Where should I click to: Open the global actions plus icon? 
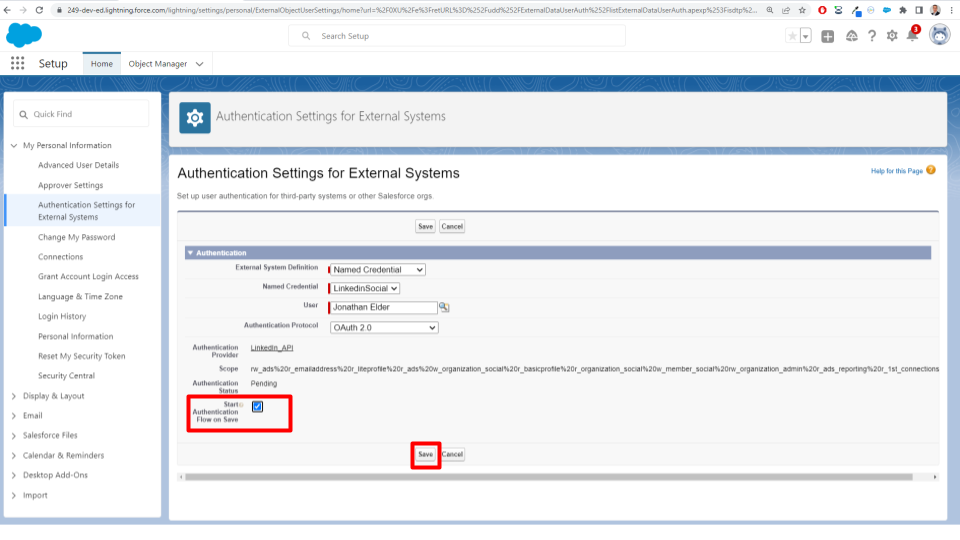click(x=828, y=36)
